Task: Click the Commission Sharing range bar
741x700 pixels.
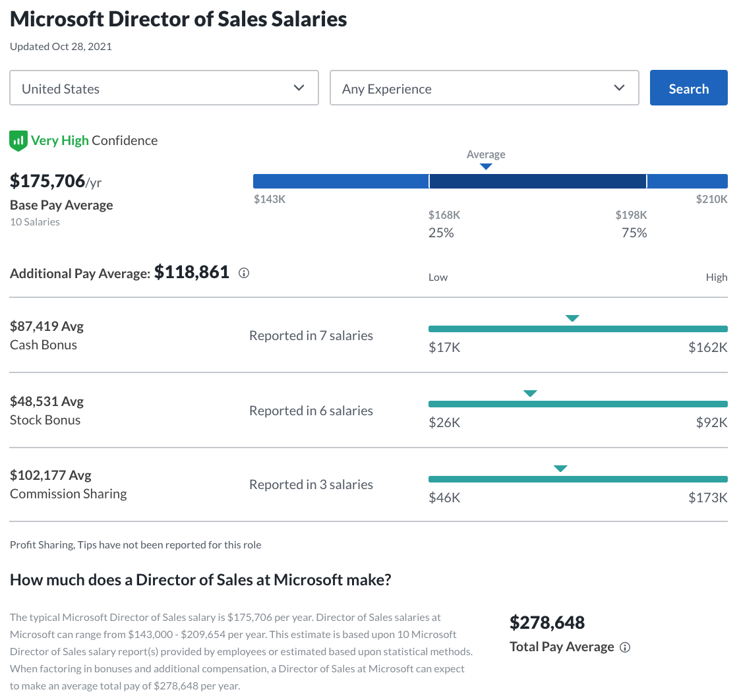Action: click(578, 479)
